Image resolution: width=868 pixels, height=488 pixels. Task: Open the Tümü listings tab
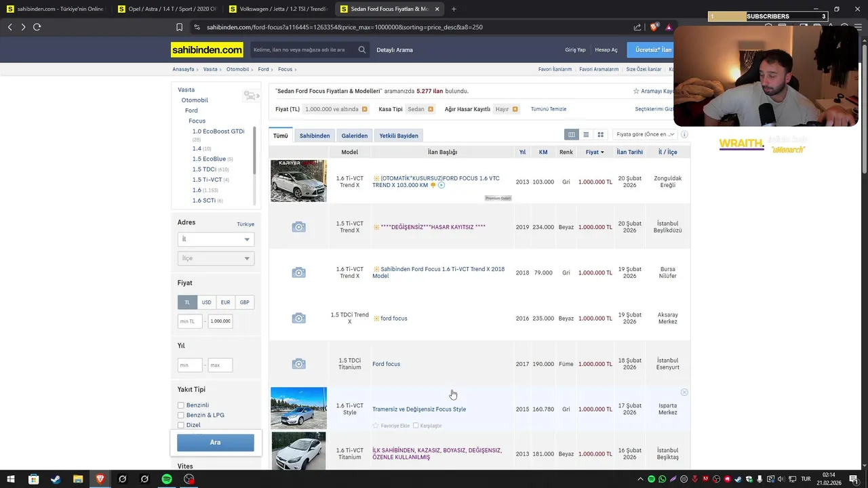pos(281,136)
